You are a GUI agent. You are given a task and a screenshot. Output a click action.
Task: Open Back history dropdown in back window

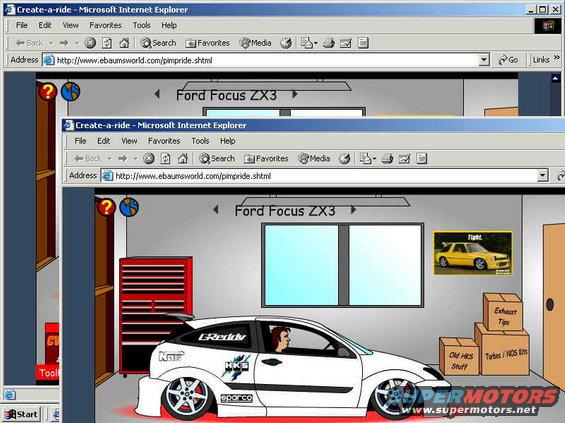point(51,43)
